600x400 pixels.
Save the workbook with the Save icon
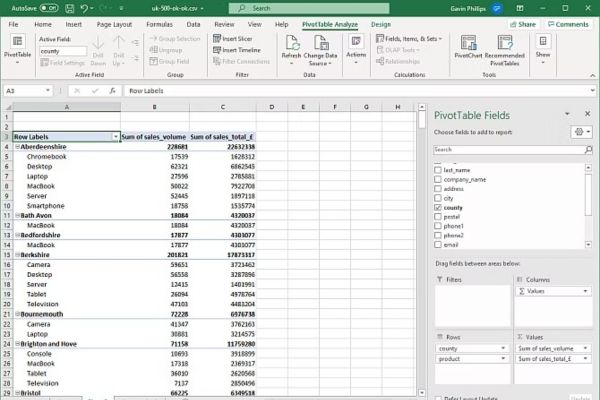click(70, 8)
